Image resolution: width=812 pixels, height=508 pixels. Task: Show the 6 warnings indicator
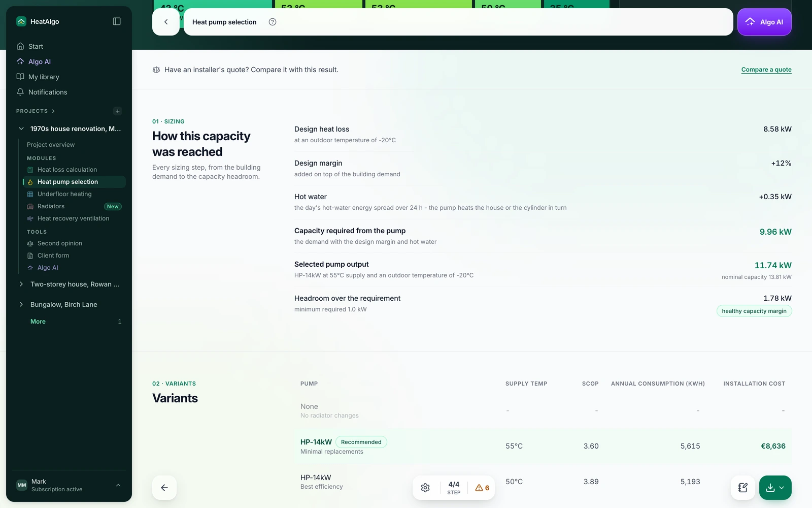click(482, 488)
